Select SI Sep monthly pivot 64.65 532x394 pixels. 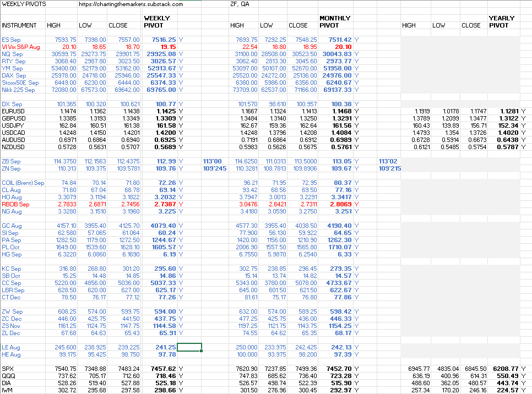tap(343, 233)
